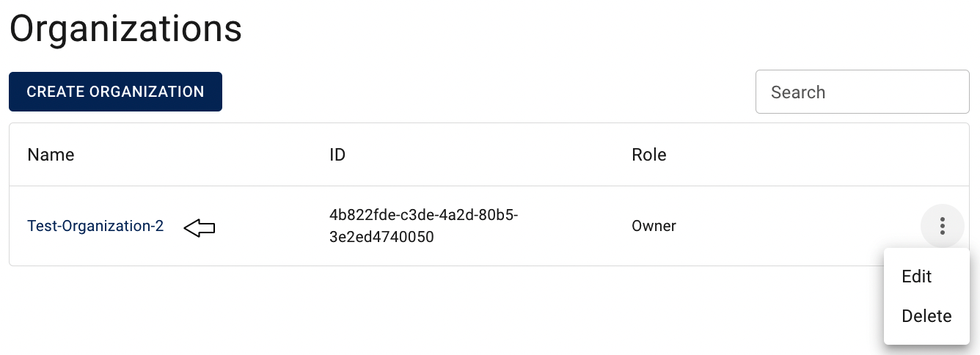This screenshot has width=980, height=355.
Task: Click the Search placeholder text
Action: (x=798, y=92)
